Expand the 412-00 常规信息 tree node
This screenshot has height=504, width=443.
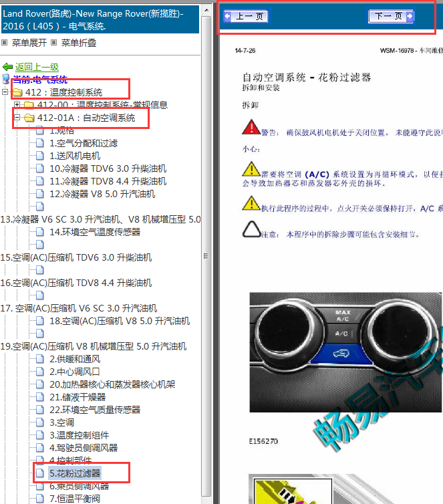pyautogui.click(x=17, y=104)
